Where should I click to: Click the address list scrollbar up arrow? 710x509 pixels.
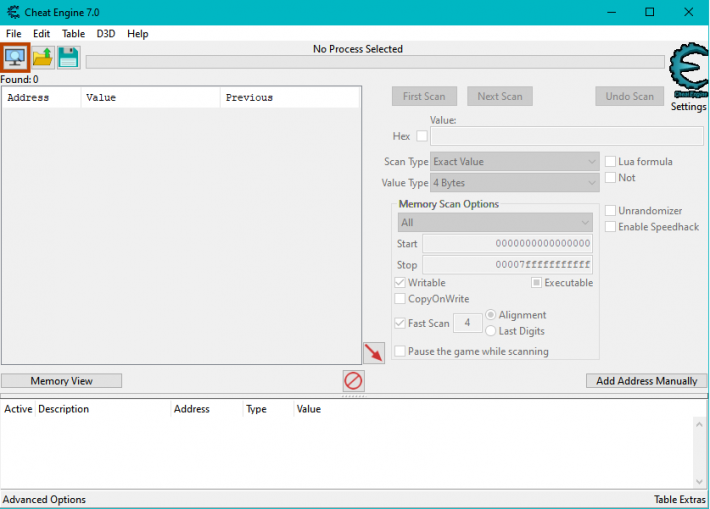[x=699, y=424]
